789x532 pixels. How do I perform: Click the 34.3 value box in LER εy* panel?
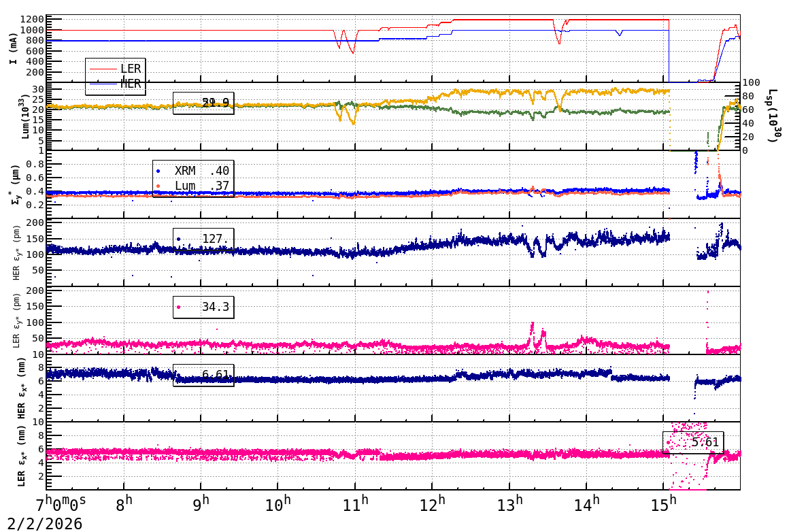pos(203,307)
